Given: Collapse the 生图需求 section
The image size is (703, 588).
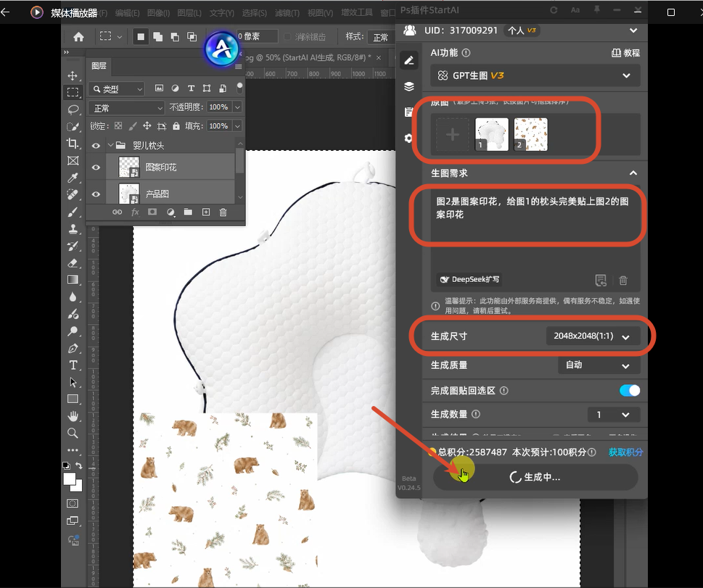Looking at the screenshot, I should (633, 173).
